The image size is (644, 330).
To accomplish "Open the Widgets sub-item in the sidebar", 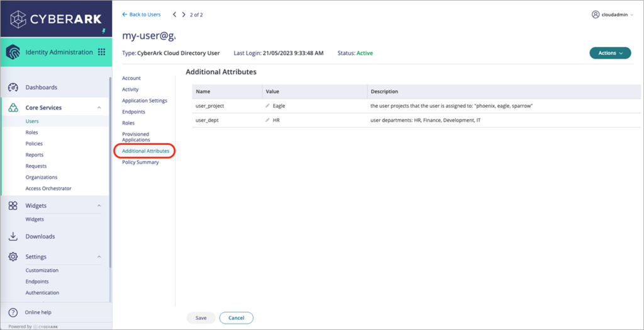I will coord(35,219).
